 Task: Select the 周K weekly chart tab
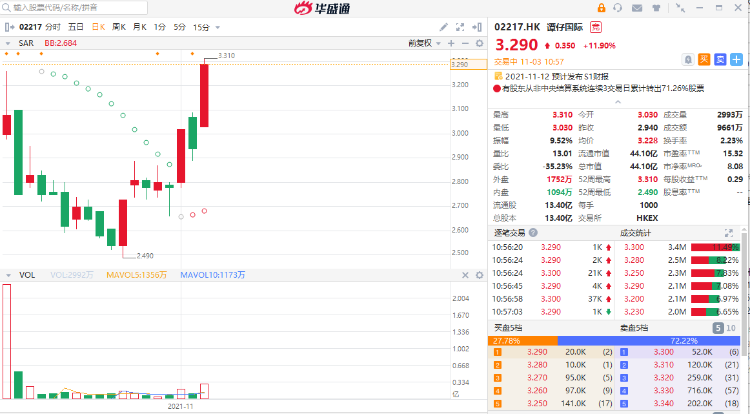[119, 27]
